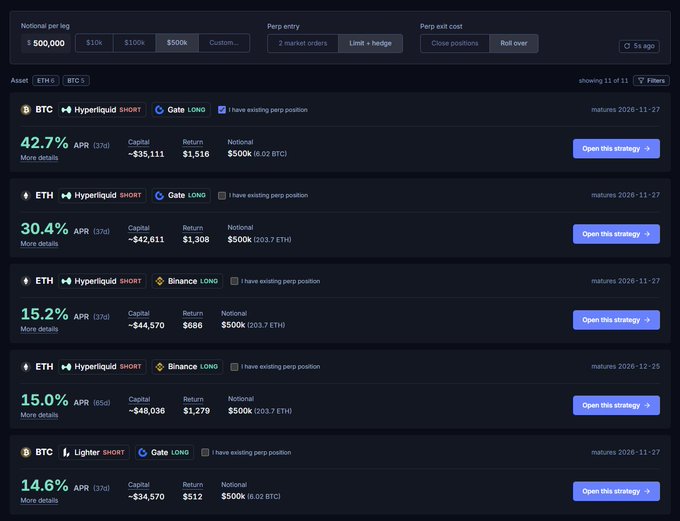Click the ETH coin icon in the 30.4% APR row
Image resolution: width=680 pixels, height=521 pixels.
(26, 195)
